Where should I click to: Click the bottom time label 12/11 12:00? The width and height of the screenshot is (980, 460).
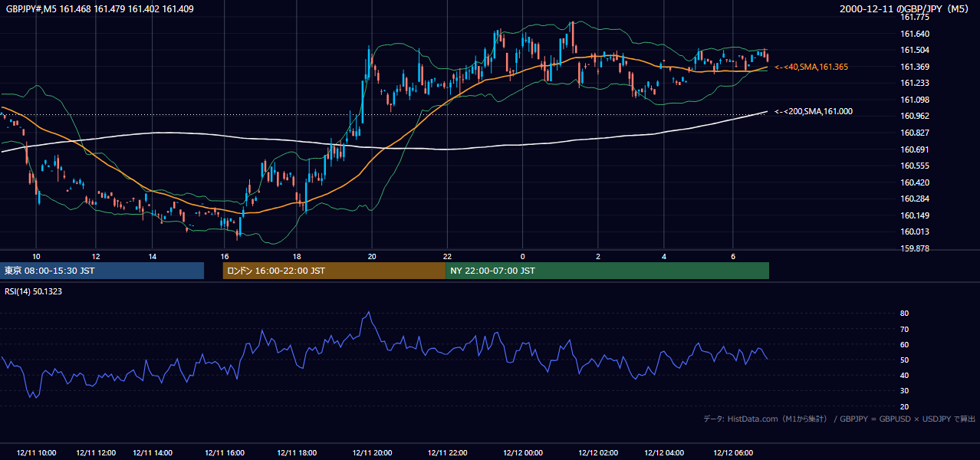[96, 453]
